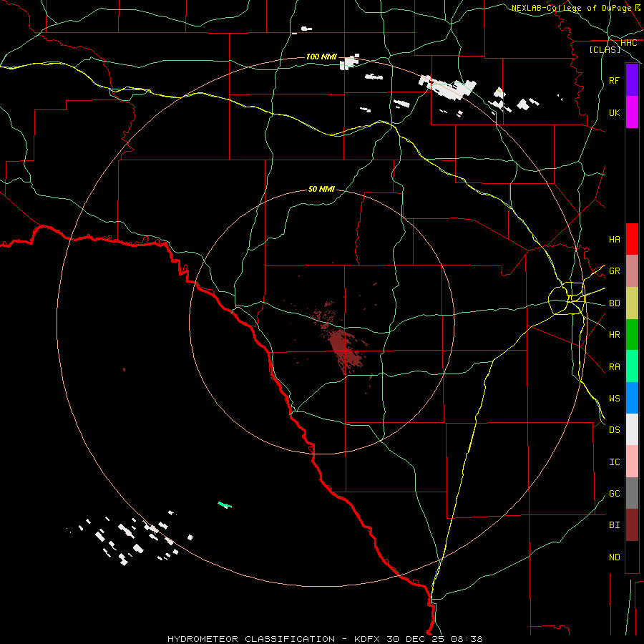Select the GC gray legend swatch
Screen dimensions: 644x644
click(632, 493)
